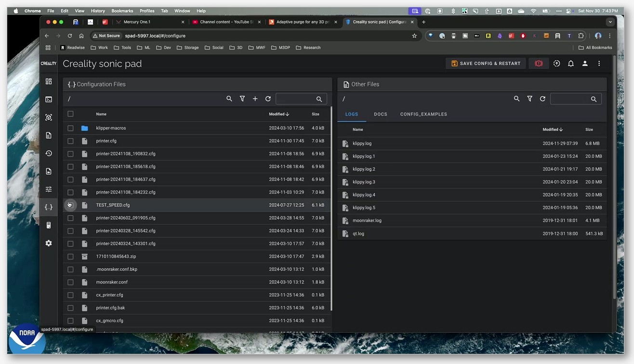Viewport: 634px width, 364px height.
Task: Click the Chrome home button
Action: (x=81, y=36)
